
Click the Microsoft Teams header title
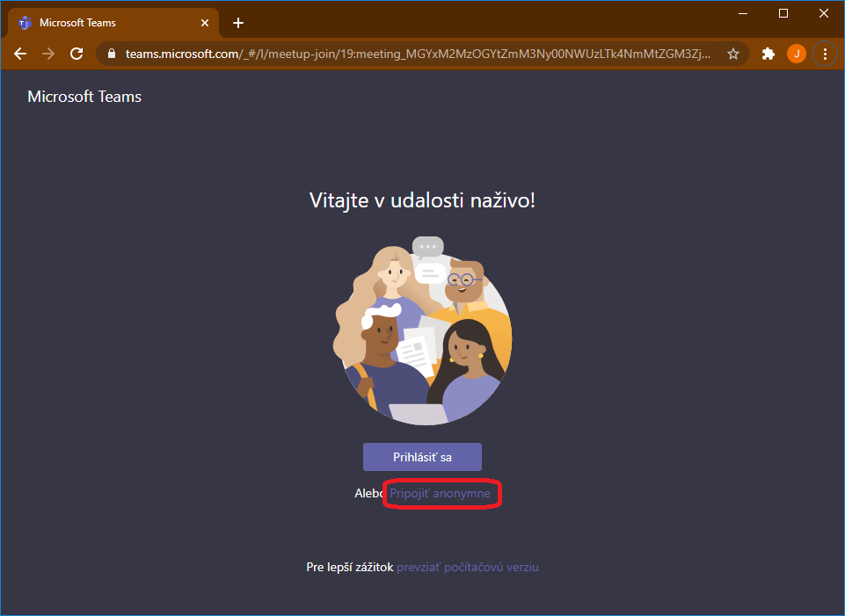84,97
